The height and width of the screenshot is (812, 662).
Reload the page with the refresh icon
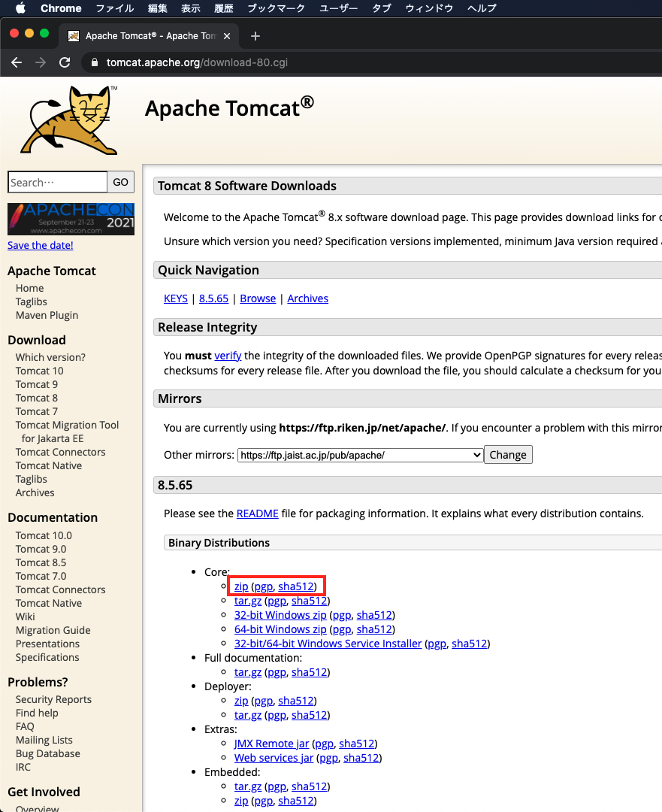click(65, 62)
